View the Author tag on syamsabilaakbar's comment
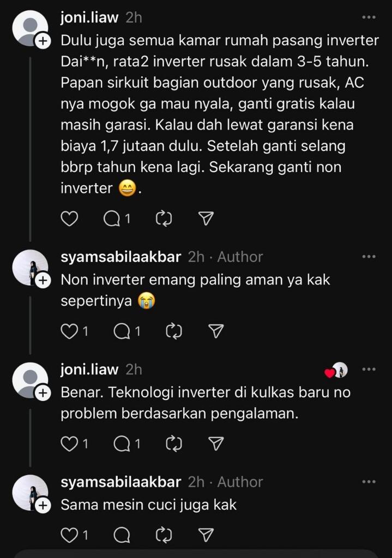This screenshot has height=558, width=392. tap(240, 256)
